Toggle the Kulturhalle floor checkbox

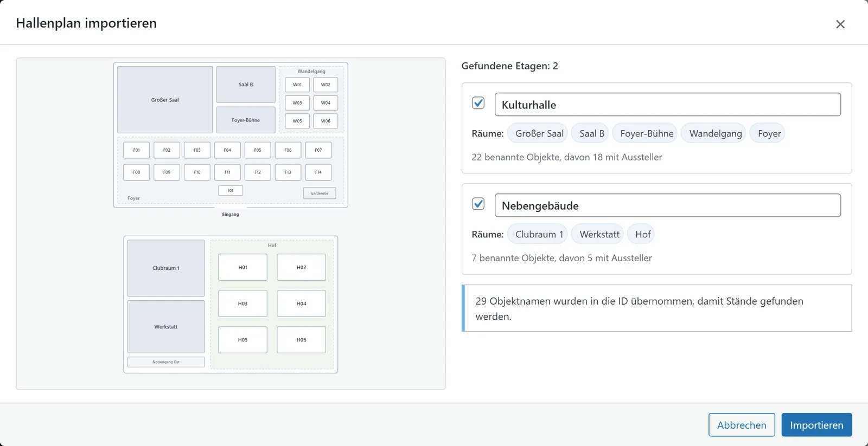click(478, 103)
